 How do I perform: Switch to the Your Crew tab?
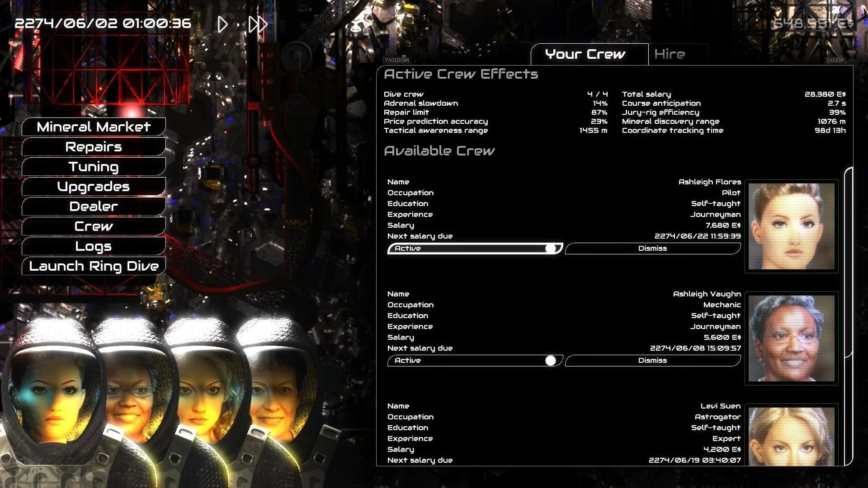590,55
